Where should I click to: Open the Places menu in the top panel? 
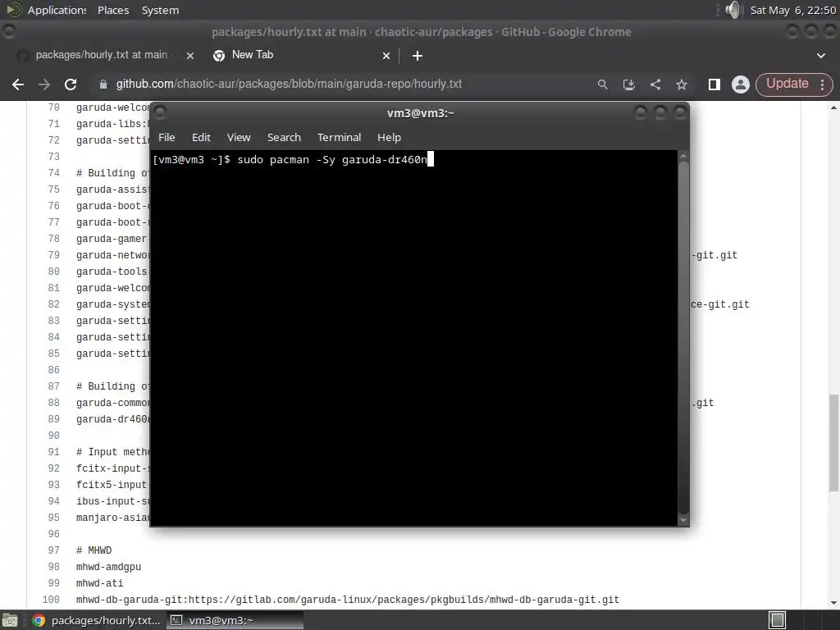(113, 10)
